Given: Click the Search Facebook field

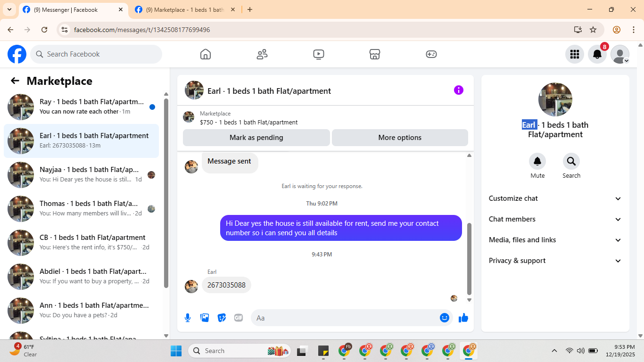Looking at the screenshot, I should tap(96, 54).
